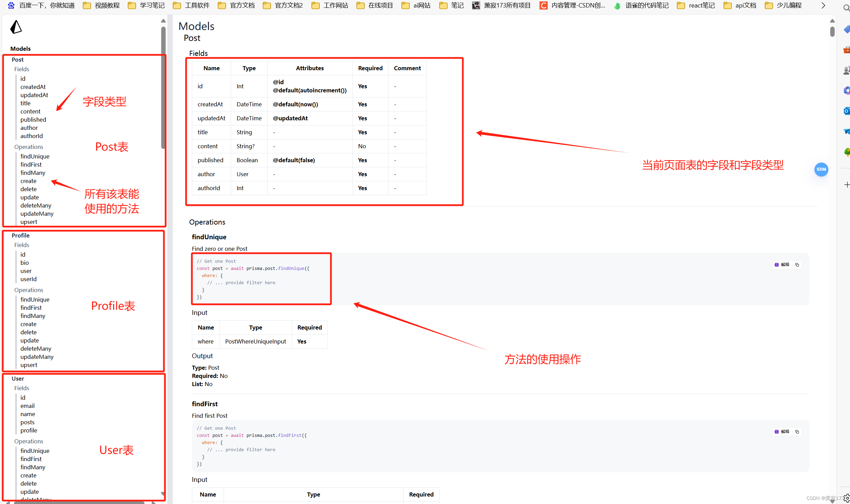Image resolution: width=850 pixels, height=504 pixels.
Task: Copy the findUnique code snippet
Action: pos(797,265)
